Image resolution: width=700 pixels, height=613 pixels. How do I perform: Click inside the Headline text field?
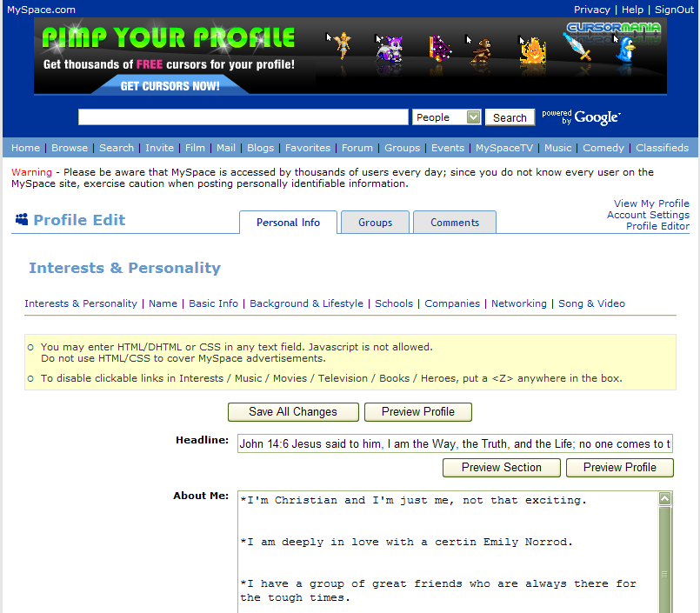coord(452,443)
